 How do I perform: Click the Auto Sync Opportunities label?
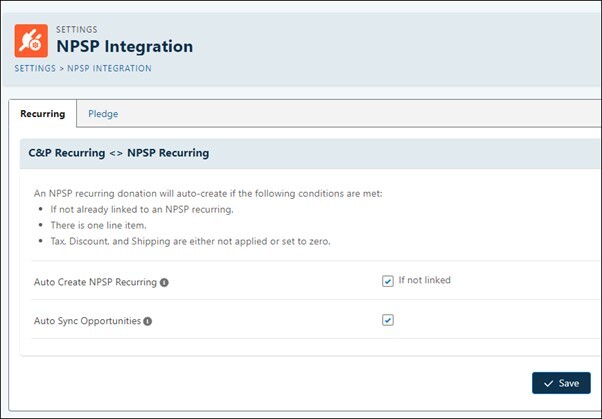(88, 321)
